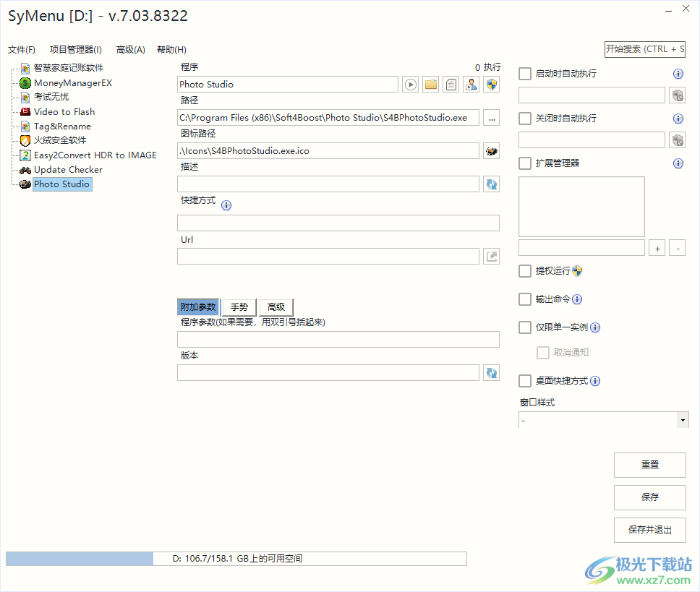
Task: Click info icon for 扩展管理器
Action: pos(678,163)
